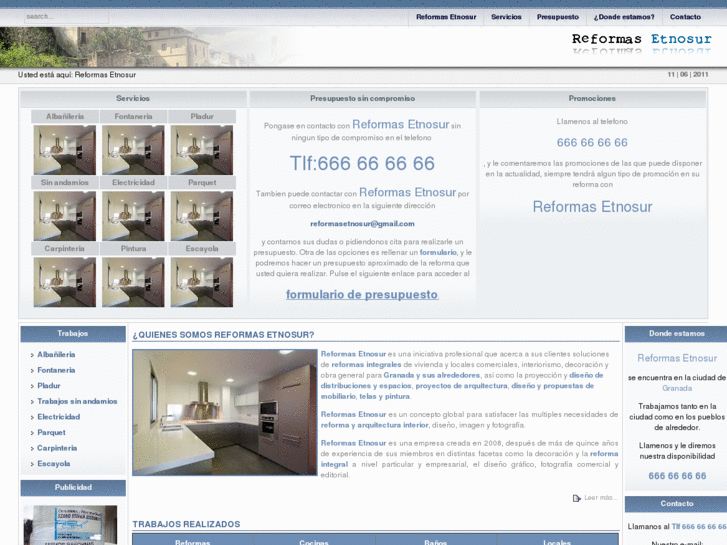Click the 'Leer más...' text link
727x545 pixels.
tap(601, 498)
